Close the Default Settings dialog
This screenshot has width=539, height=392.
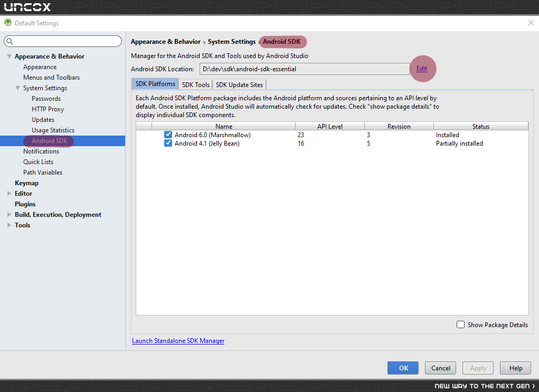point(531,23)
